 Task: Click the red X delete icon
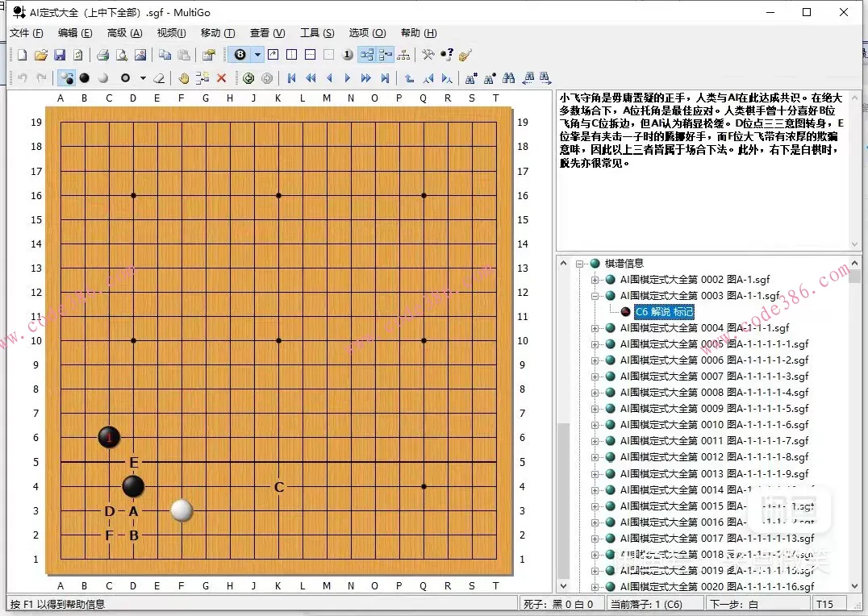click(x=221, y=78)
